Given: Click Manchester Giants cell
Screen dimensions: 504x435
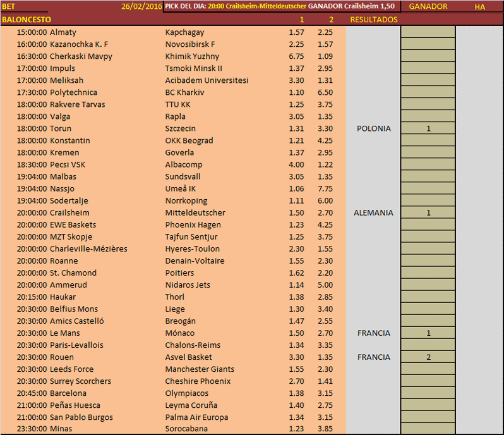Looking at the screenshot, I should 200,369.
